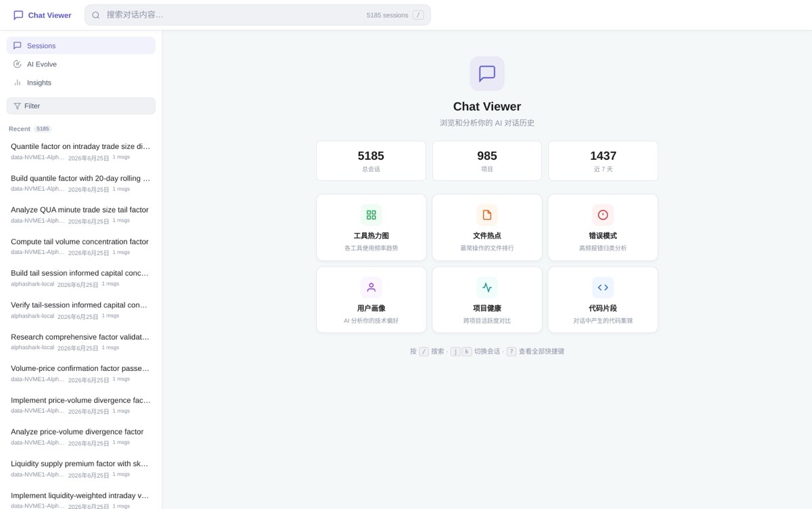
Task: Click the k key hint below the cards
Action: [x=467, y=351]
